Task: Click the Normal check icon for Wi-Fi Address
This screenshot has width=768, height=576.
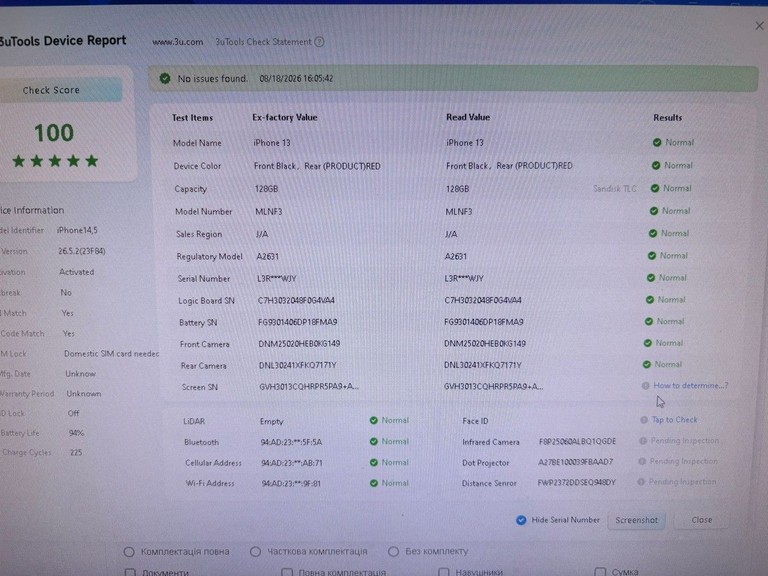Action: [x=374, y=483]
